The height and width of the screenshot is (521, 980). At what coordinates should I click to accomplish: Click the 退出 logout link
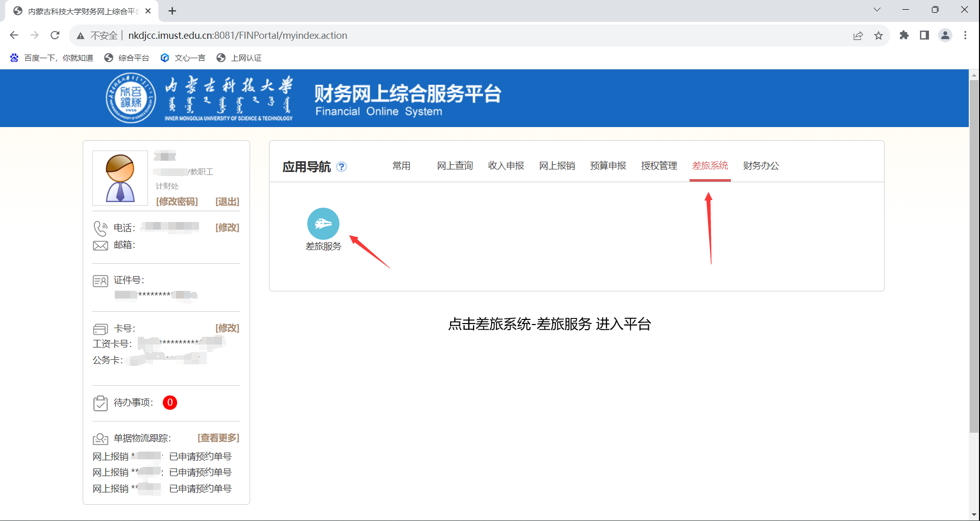click(227, 202)
